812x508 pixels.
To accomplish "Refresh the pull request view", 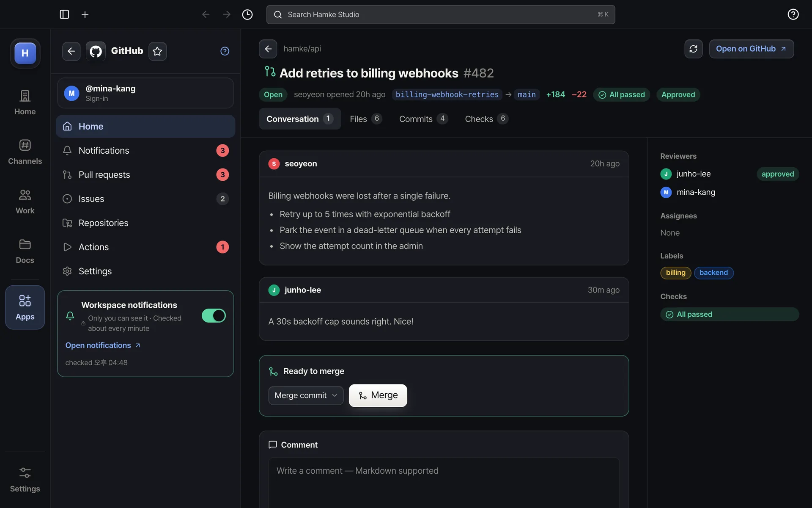I will (693, 49).
